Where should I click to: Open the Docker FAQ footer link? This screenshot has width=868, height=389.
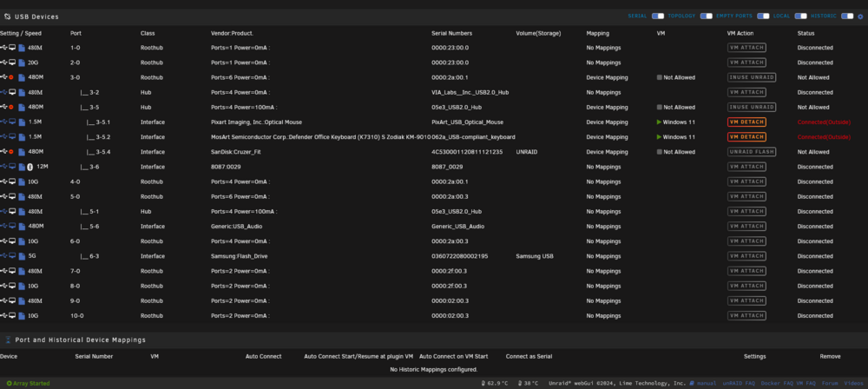(x=777, y=384)
